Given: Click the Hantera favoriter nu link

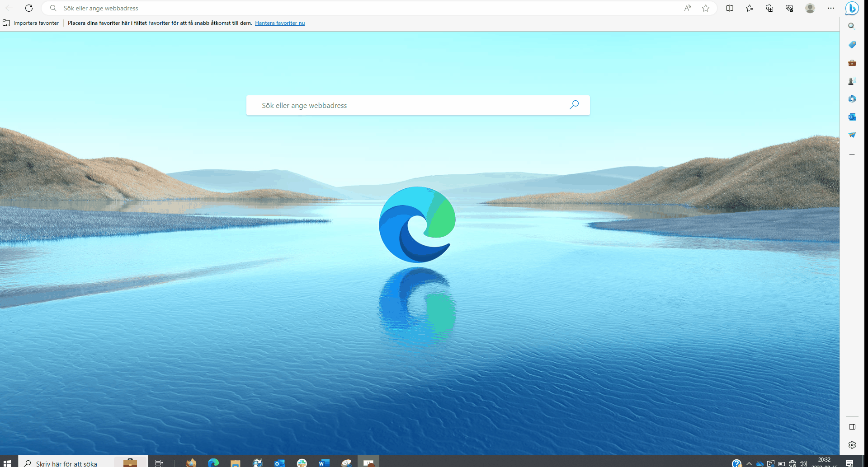Looking at the screenshot, I should 280,23.
